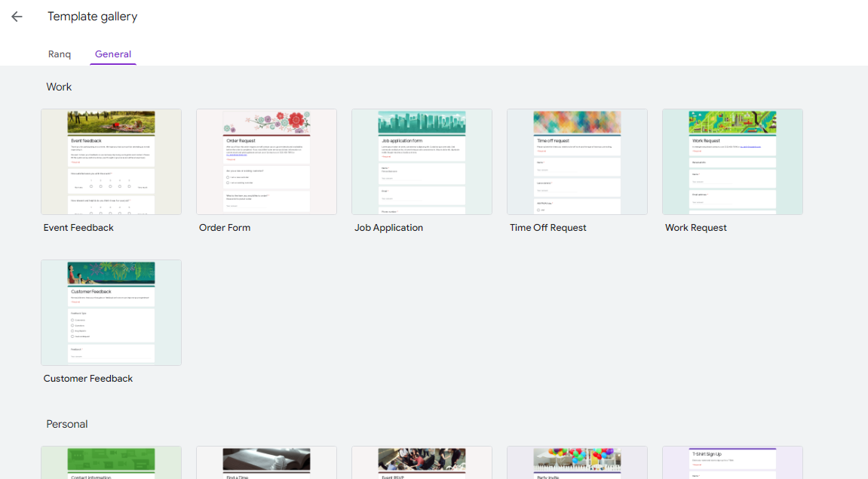Open the Work Request template thumbnail
This screenshot has width=868, height=479.
pos(732,161)
